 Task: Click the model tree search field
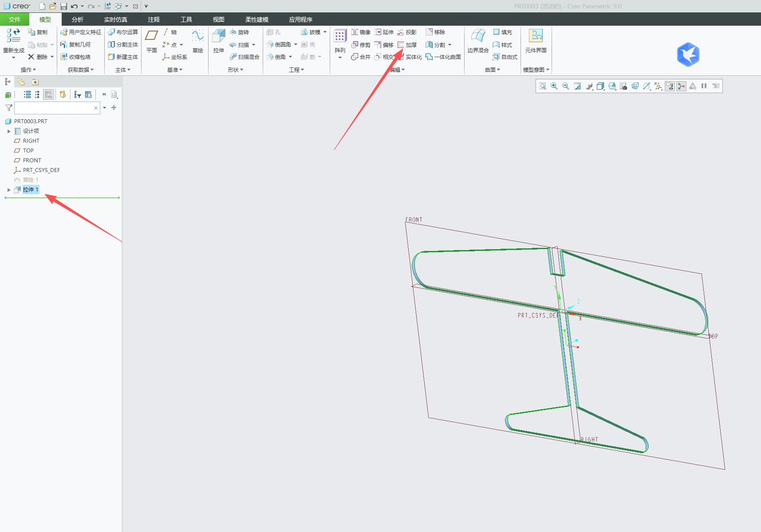point(57,108)
